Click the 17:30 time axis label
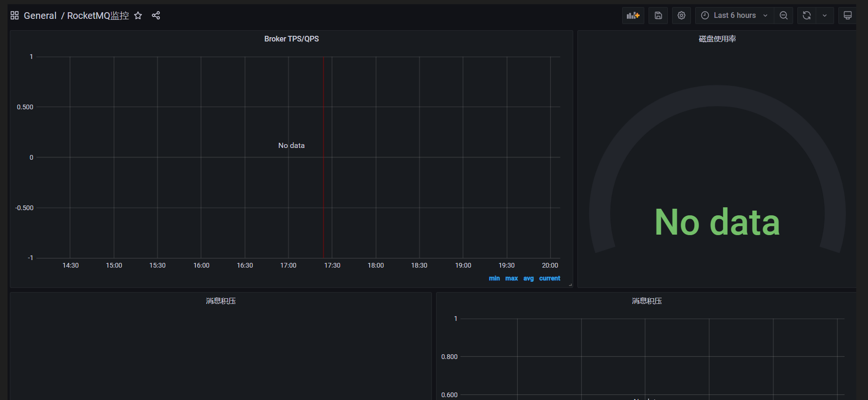868x400 pixels. tap(332, 265)
